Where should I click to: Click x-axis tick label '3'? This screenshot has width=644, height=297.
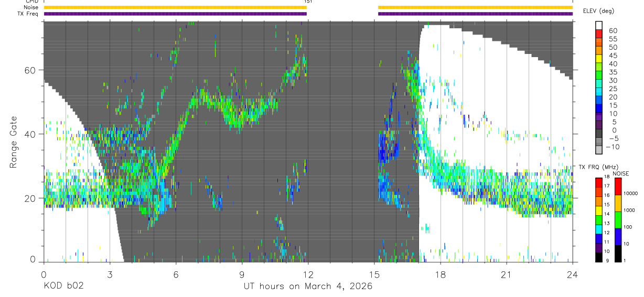pyautogui.click(x=110, y=274)
